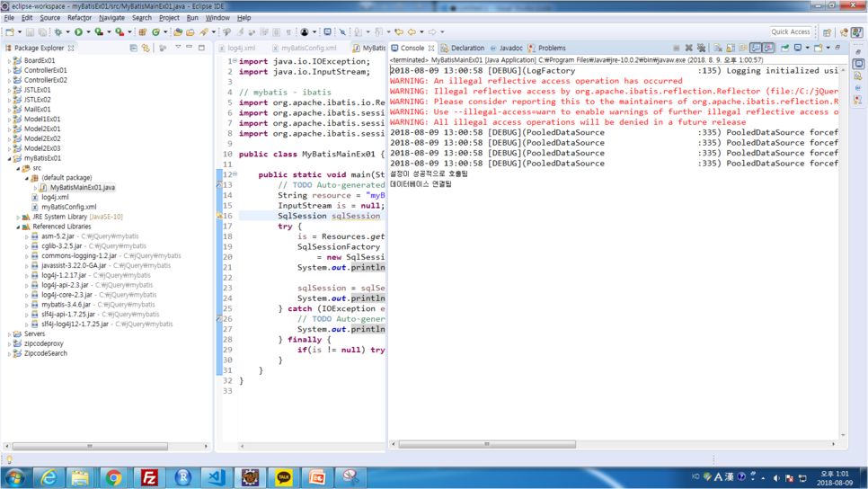Click the New Java Package icon
The height and width of the screenshot is (489, 868).
click(x=143, y=32)
